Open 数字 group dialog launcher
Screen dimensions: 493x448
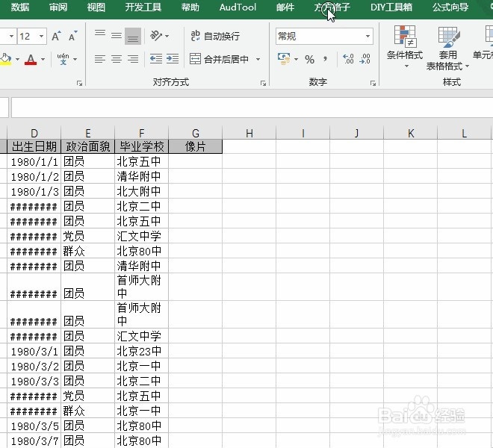373,83
